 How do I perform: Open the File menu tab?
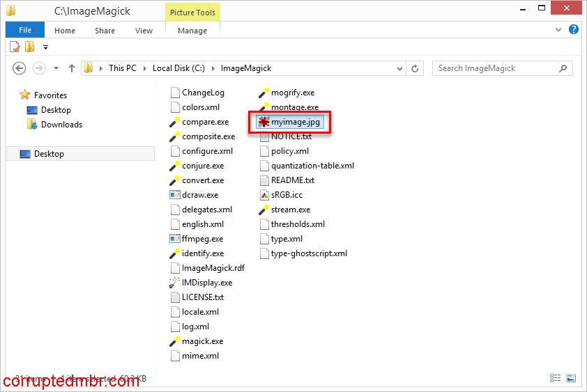click(25, 31)
